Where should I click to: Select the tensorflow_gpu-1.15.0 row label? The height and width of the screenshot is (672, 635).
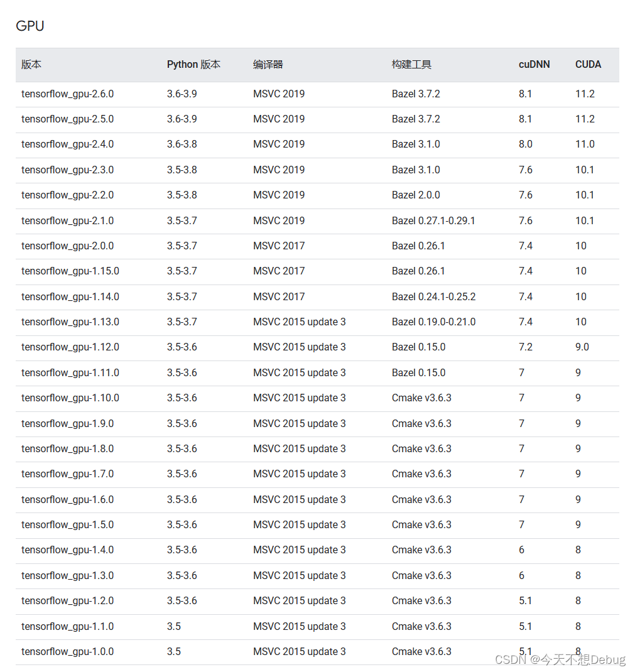pyautogui.click(x=70, y=271)
